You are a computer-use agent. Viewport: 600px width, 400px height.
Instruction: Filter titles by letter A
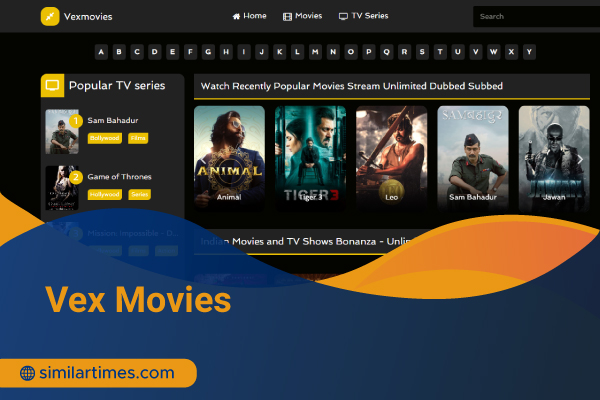click(x=101, y=52)
